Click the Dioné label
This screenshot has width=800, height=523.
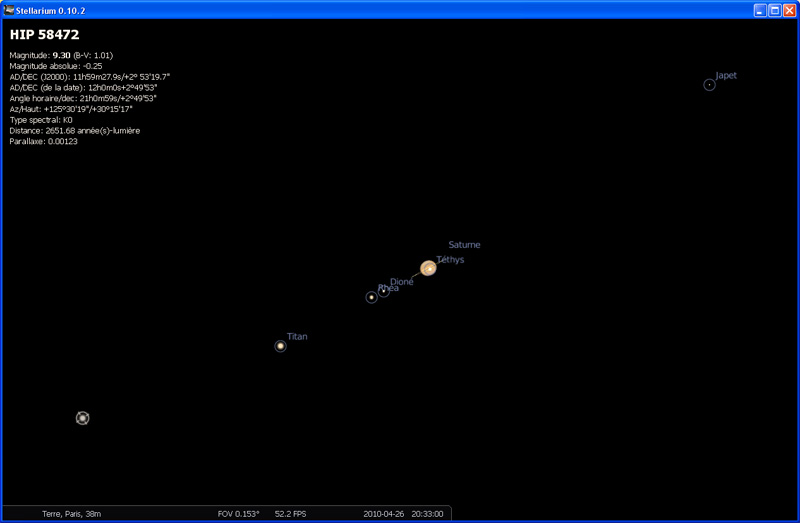point(402,282)
